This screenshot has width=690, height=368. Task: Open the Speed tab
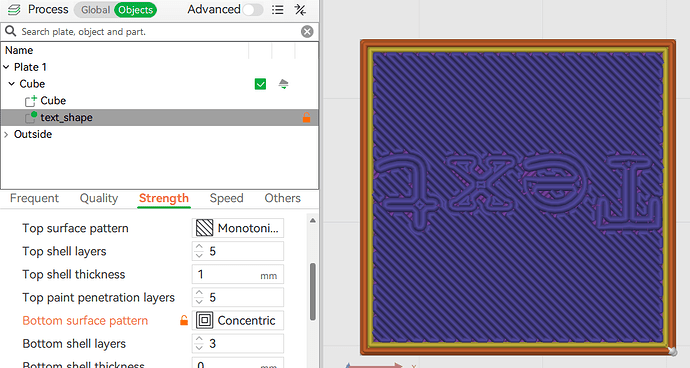(x=226, y=198)
